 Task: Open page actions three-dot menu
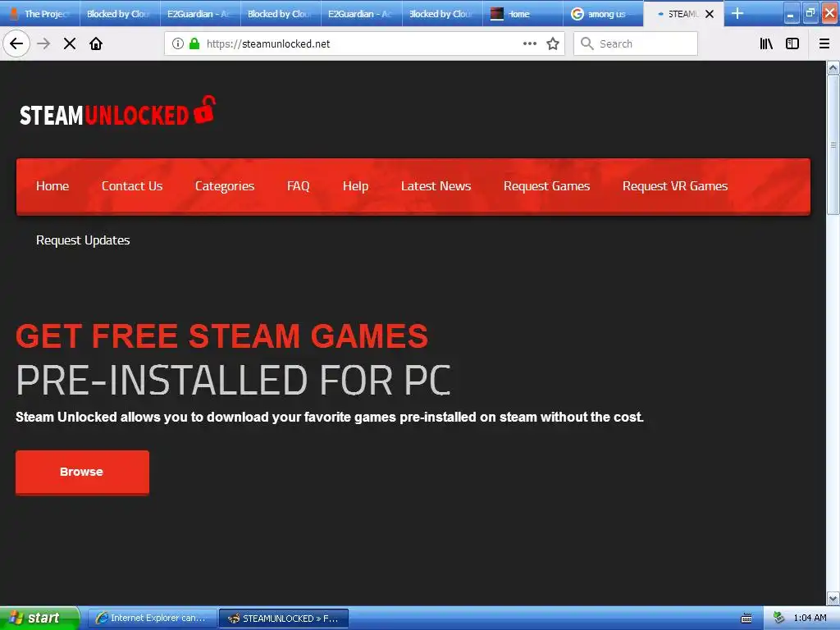click(x=529, y=43)
